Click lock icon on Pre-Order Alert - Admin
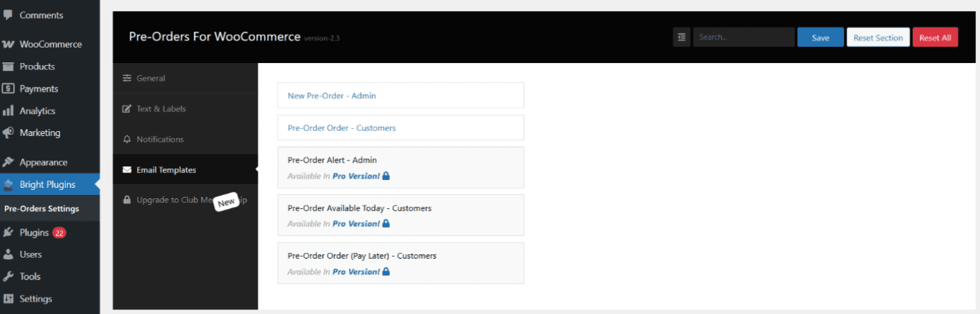 [386, 176]
